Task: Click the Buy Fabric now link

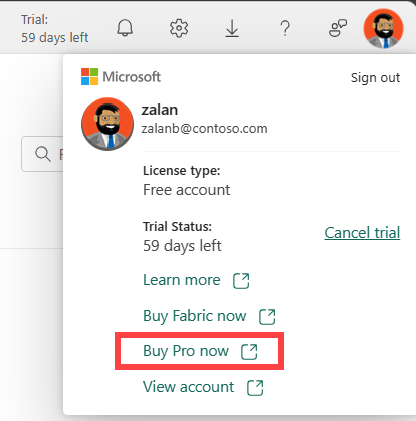Action: [195, 316]
